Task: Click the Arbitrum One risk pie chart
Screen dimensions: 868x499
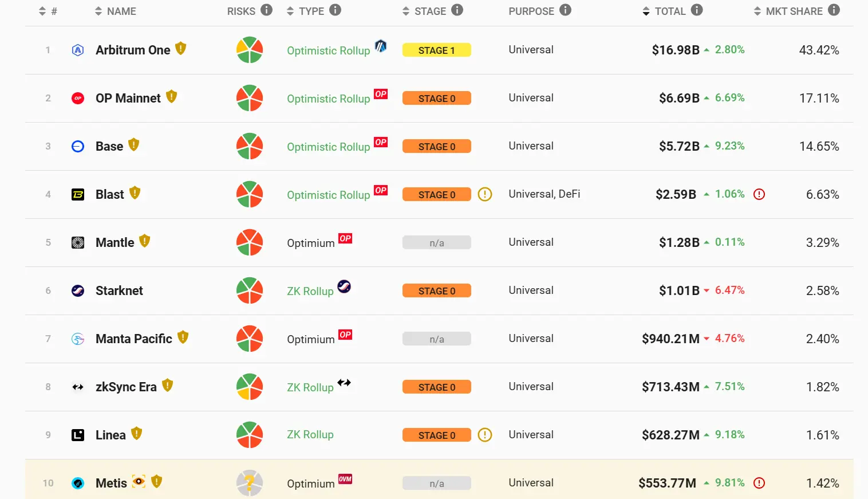Action: tap(250, 50)
